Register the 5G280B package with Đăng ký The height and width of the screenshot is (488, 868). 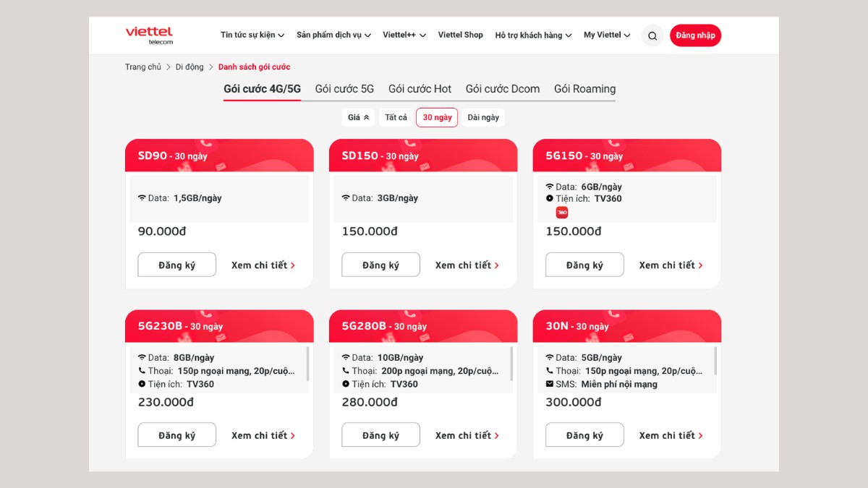click(x=380, y=435)
